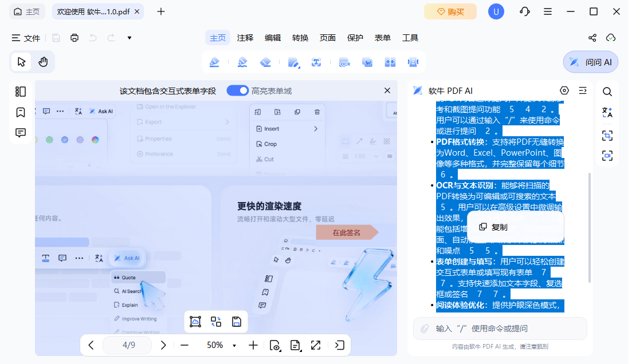Run OCR on the document
This screenshot has width=628, height=364.
(x=344, y=62)
